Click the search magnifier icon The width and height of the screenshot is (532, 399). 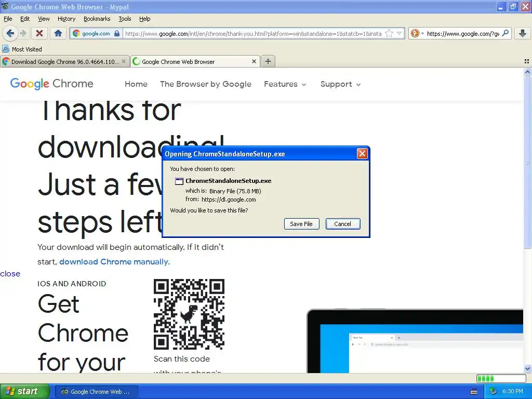(x=505, y=33)
